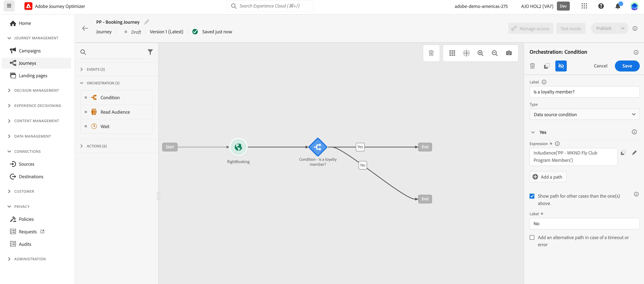This screenshot has width=644, height=284.
Task: Collapse the Yes path section
Action: tap(533, 132)
